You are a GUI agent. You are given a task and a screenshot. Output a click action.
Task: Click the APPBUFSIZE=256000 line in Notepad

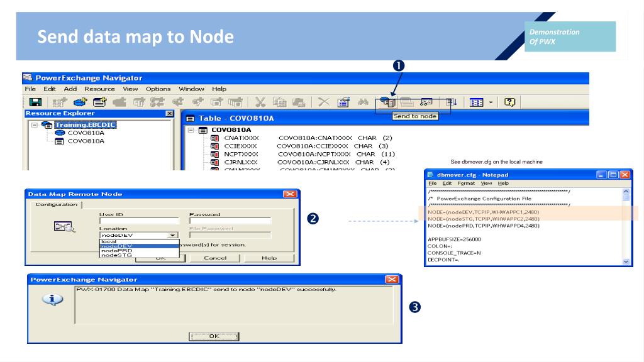click(x=454, y=239)
